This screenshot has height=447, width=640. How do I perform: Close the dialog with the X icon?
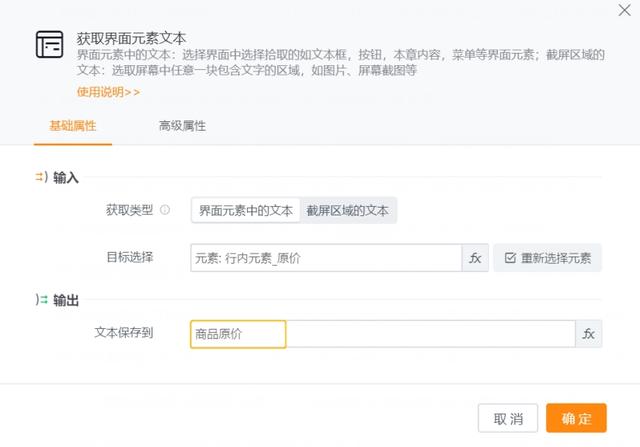[x=624, y=10]
